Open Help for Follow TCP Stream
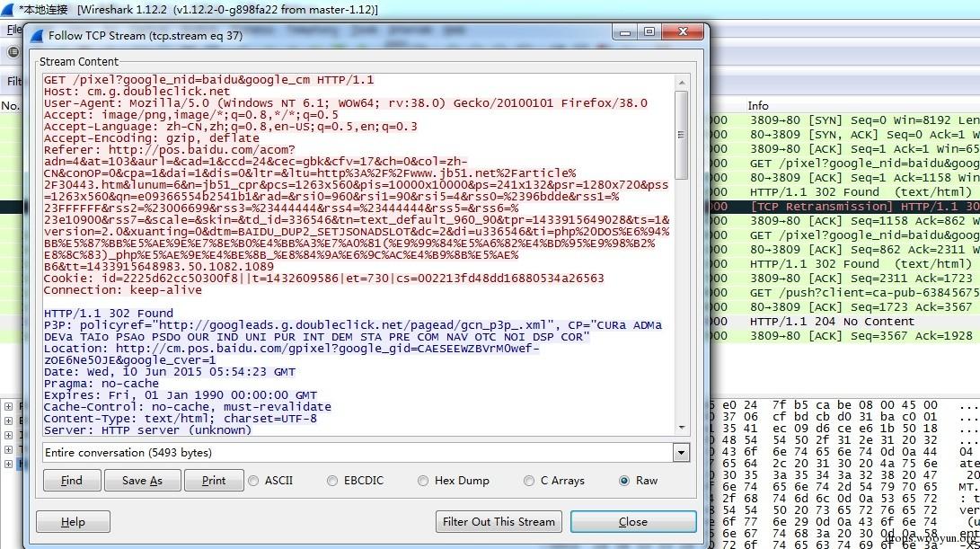Viewport: 980px width, 549px height. pos(73,521)
